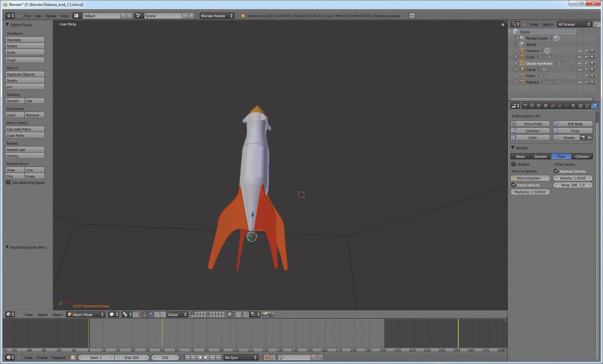This screenshot has height=364, width=603.
Task: Toggle the 3D manipulator axes icon
Action: pyautogui.click(x=144, y=315)
